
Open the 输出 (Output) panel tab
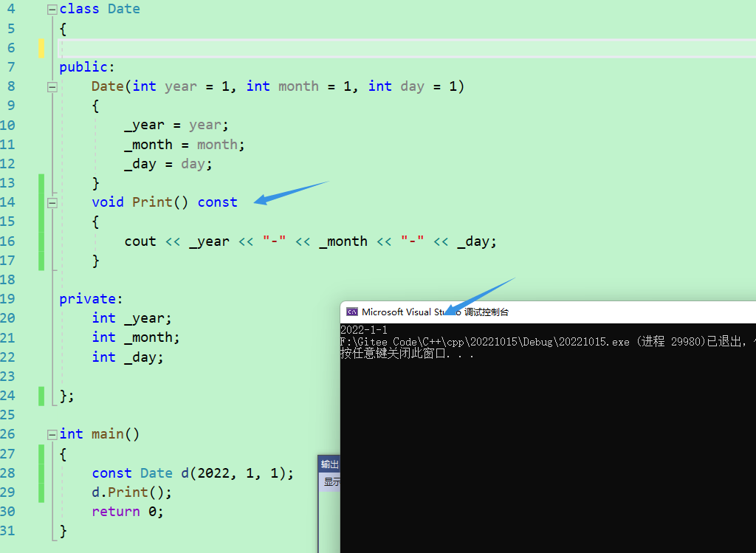point(330,464)
